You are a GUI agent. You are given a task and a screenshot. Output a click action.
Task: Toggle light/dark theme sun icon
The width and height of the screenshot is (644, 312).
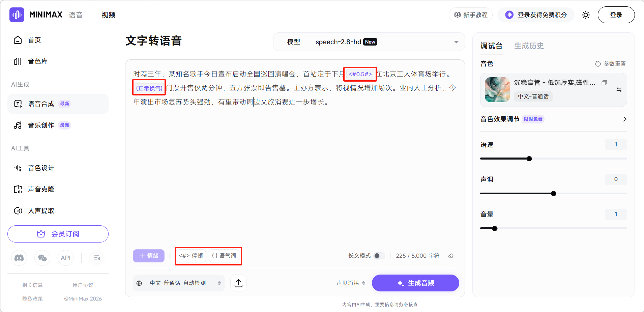pos(586,15)
